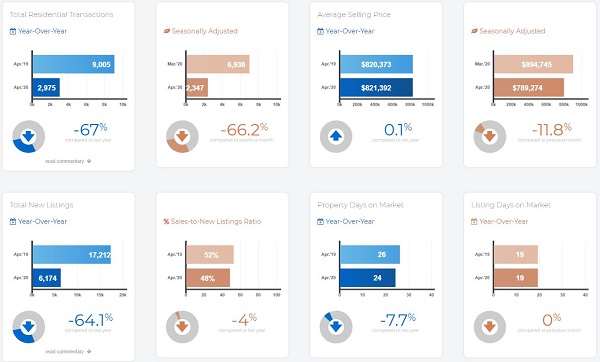Click the percent icon beside Sales-to-New Listings Ratio
600x362 pixels.
coord(166,222)
